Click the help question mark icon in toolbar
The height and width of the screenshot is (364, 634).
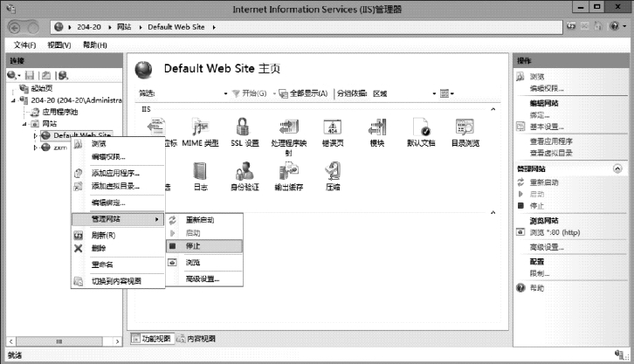[x=614, y=26]
